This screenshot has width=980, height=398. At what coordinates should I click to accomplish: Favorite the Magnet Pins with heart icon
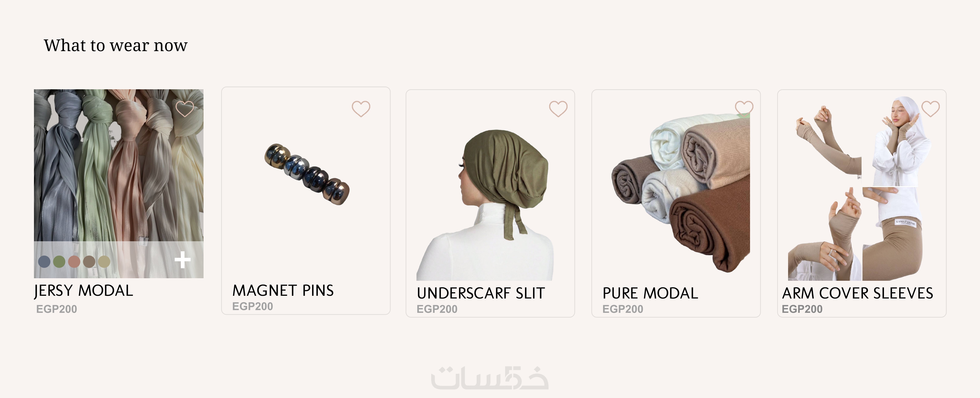pos(361,109)
